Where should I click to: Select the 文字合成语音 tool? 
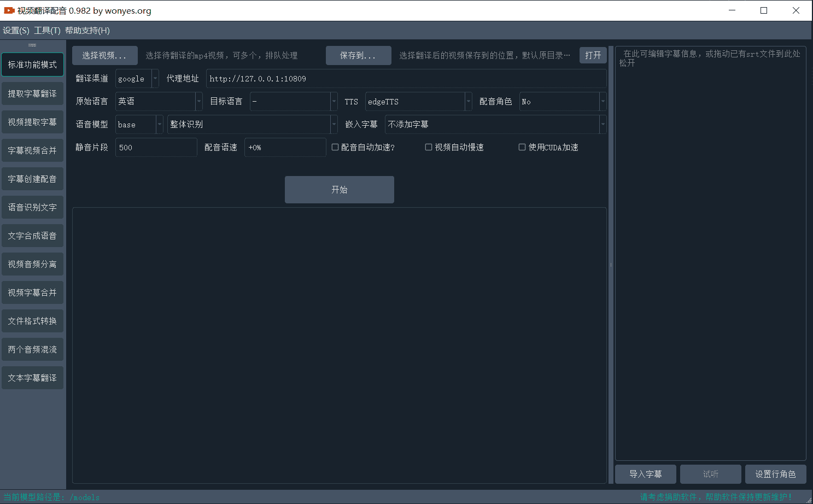coord(32,236)
